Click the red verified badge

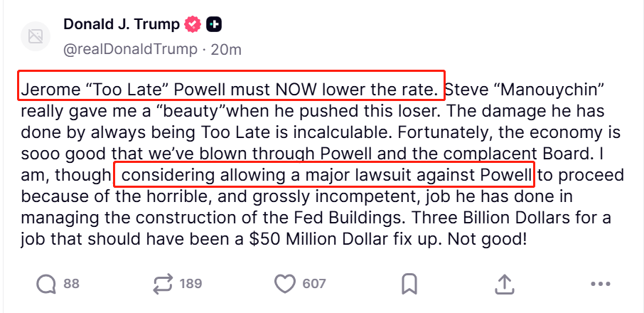(x=193, y=25)
